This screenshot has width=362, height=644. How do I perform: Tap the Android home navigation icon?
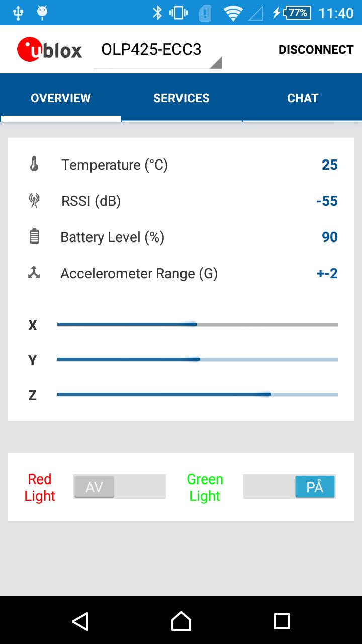tap(181, 621)
